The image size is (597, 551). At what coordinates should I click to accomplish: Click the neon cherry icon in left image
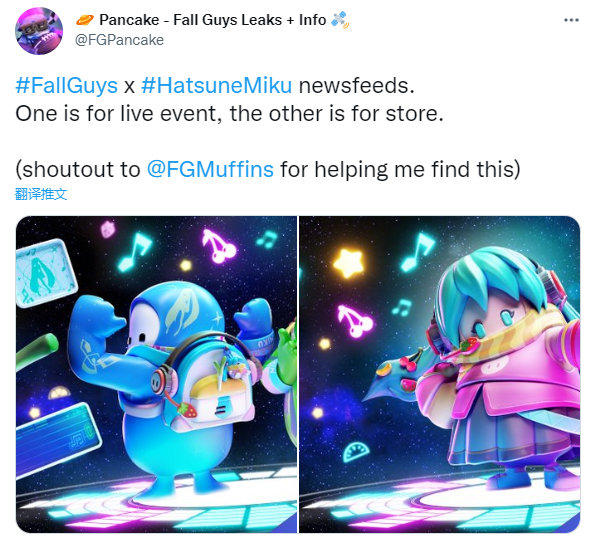219,246
